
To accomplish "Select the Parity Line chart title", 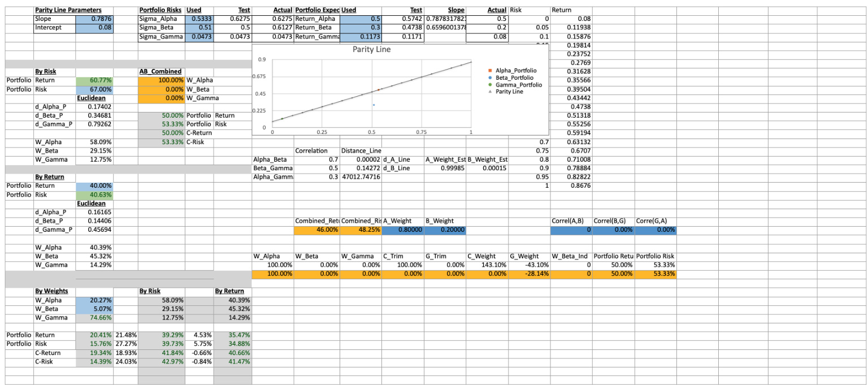I will point(371,49).
